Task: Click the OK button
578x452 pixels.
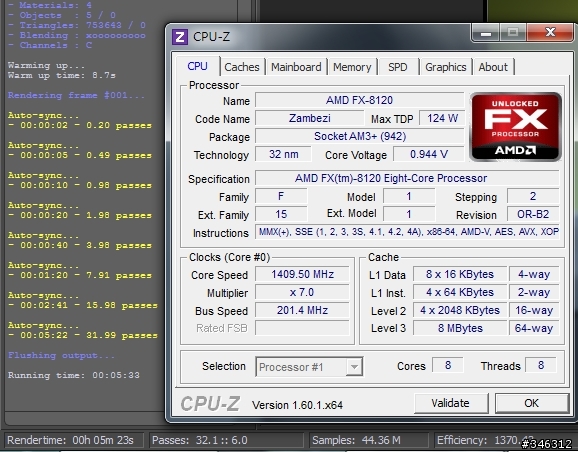Action: coord(532,403)
